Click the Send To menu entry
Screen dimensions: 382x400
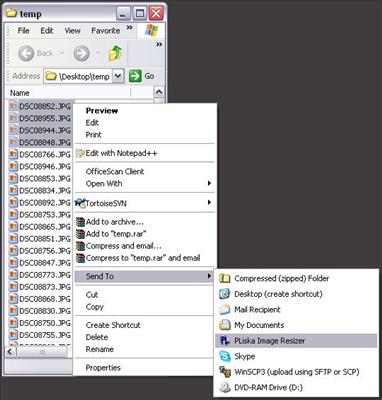click(144, 276)
